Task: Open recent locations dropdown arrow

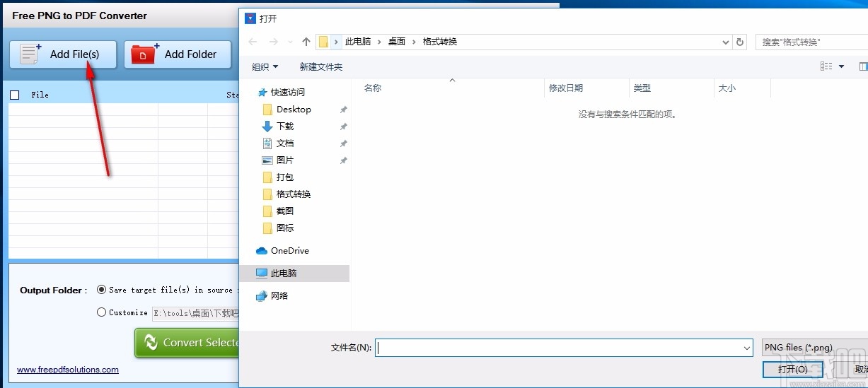Action: click(291, 42)
